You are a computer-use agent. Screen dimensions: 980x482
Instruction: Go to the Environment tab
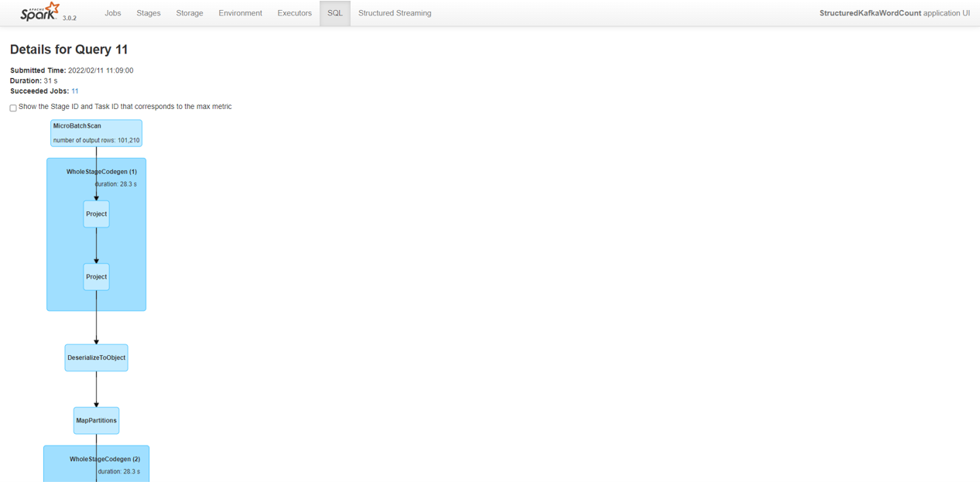(x=240, y=13)
